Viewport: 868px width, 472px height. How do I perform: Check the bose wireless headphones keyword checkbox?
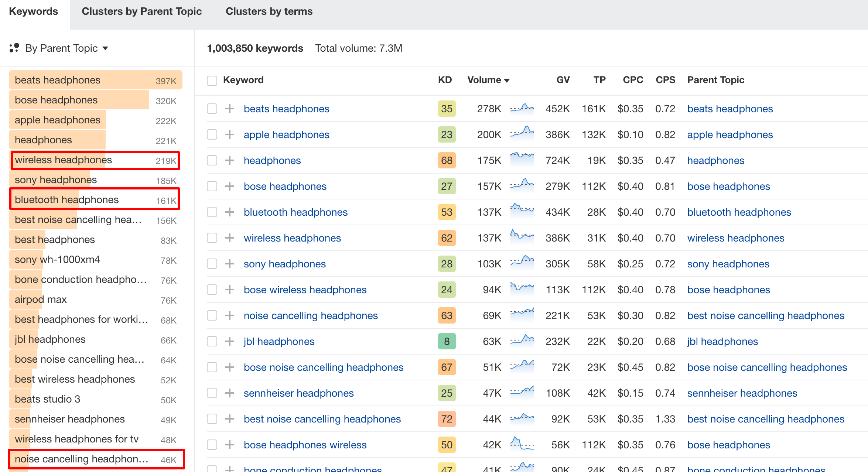(x=212, y=290)
